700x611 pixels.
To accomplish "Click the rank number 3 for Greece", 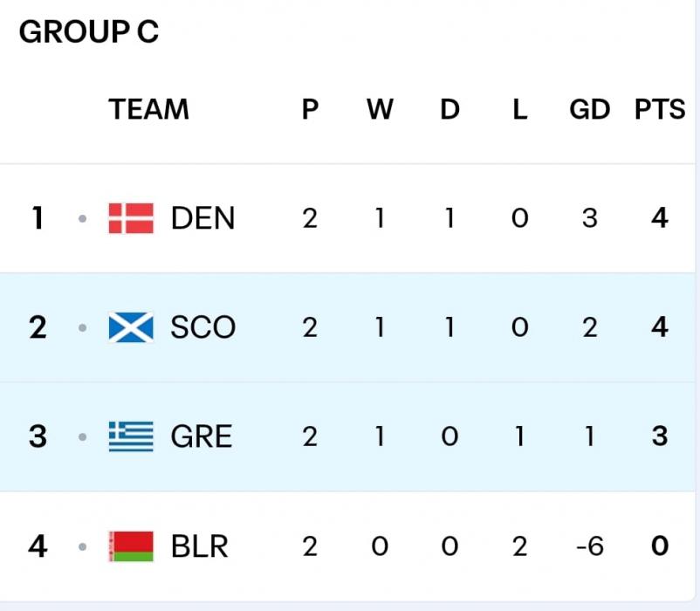I will click(38, 436).
